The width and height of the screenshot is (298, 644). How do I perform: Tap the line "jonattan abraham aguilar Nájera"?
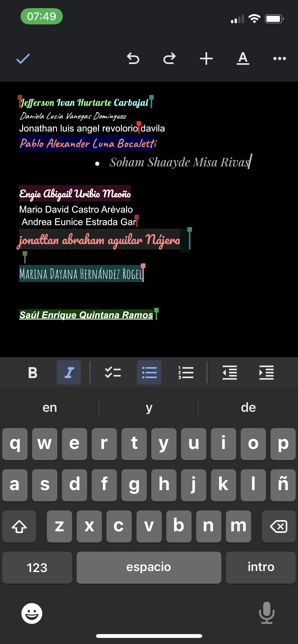(x=99, y=240)
